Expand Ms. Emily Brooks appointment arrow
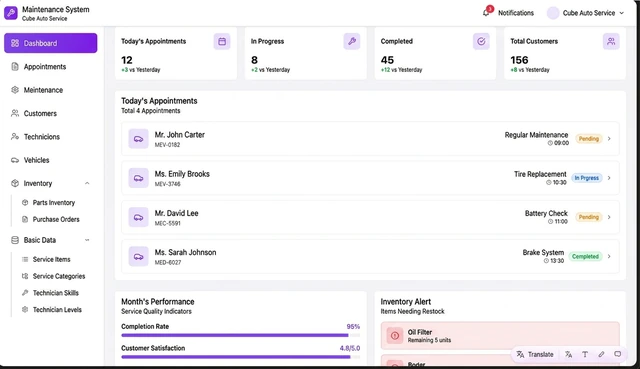Viewport: 640px width, 369px height. pos(609,178)
